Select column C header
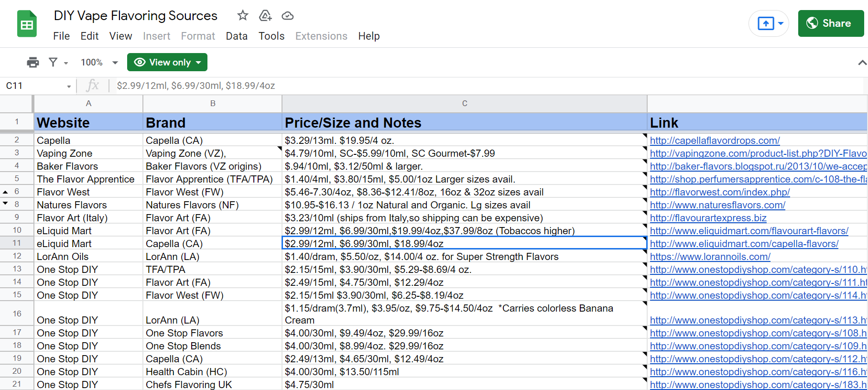The image size is (868, 390). [x=465, y=103]
